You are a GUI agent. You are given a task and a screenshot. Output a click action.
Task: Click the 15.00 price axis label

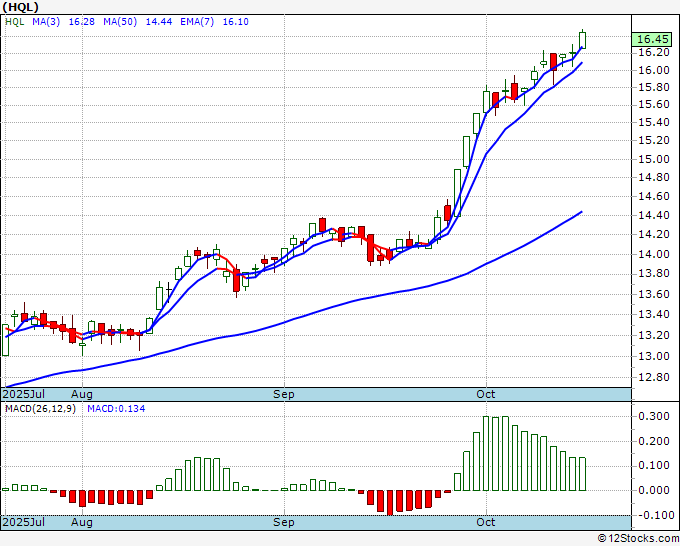coord(654,159)
